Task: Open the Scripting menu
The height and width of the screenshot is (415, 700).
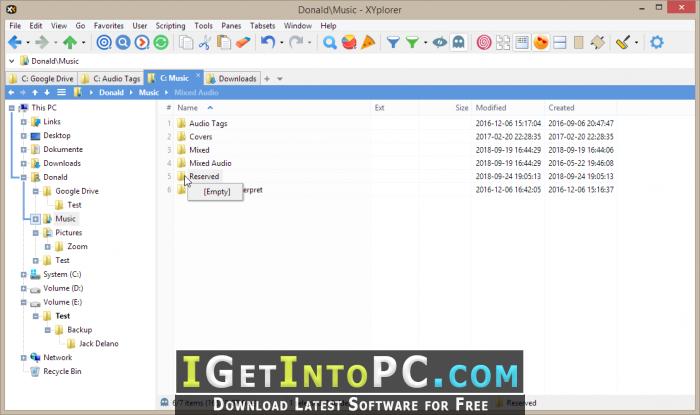Action: click(x=170, y=25)
